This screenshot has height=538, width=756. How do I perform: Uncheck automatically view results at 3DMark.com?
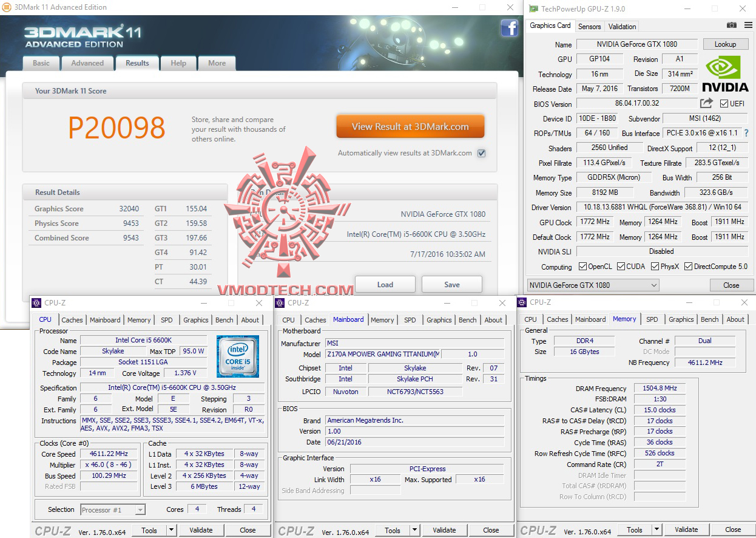pos(481,153)
